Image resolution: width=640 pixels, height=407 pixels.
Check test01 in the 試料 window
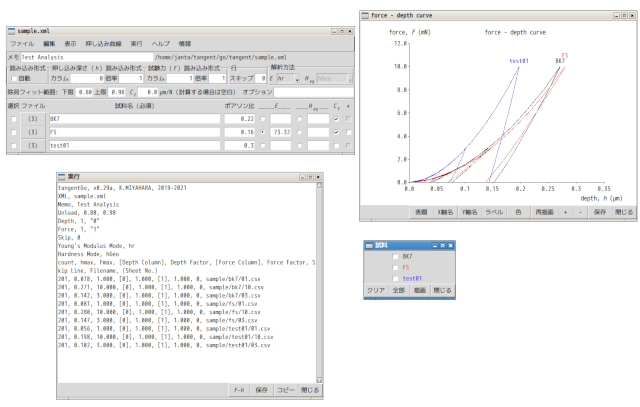pos(395,279)
